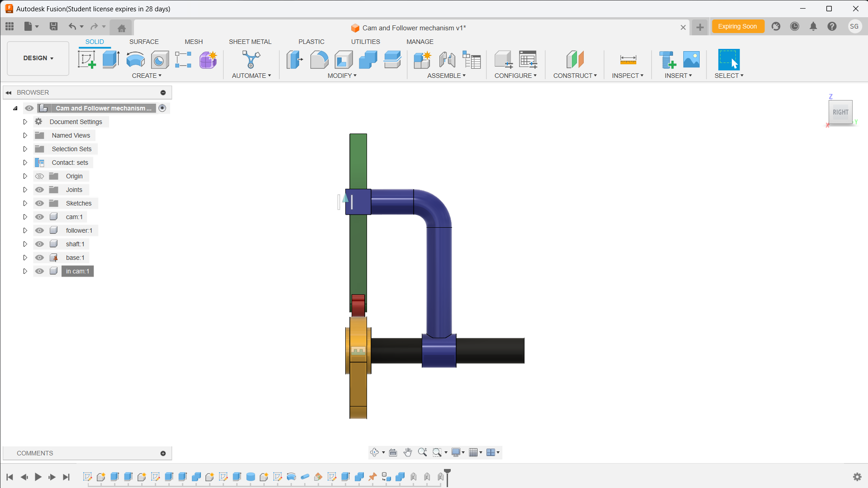Screen dimensions: 868x488
Task: Expand the Document Settings node
Action: click(25, 122)
